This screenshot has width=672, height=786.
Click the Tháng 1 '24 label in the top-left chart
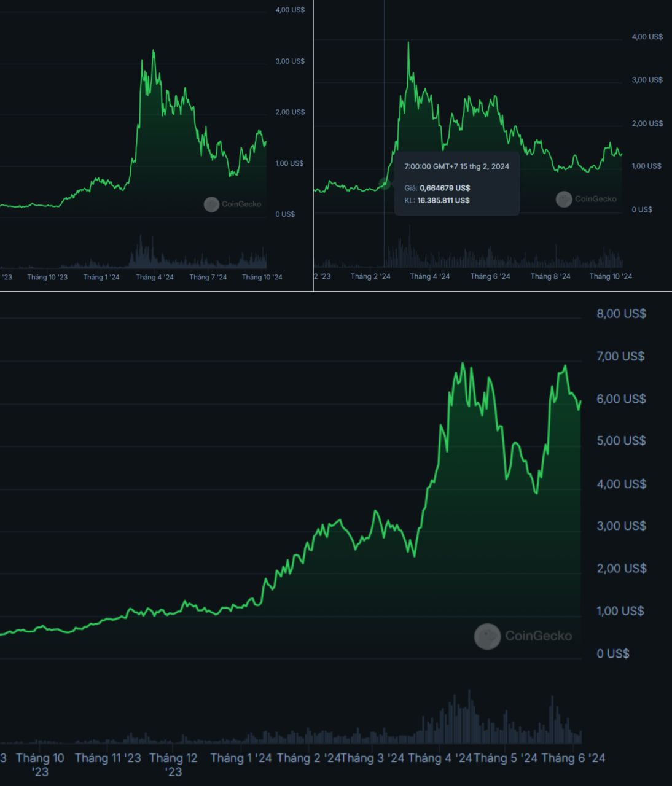click(101, 278)
